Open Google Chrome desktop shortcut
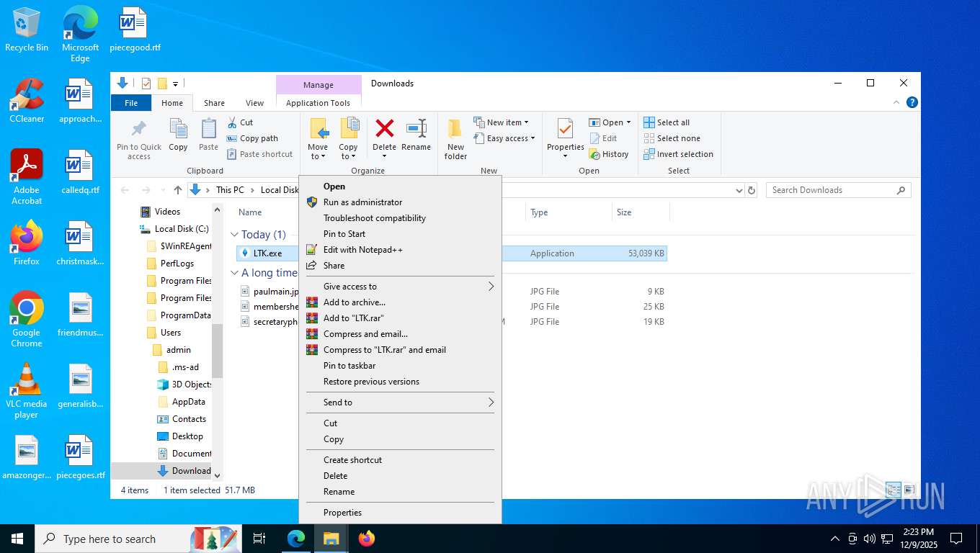Screen dimensions: 980x553 pyautogui.click(x=27, y=320)
